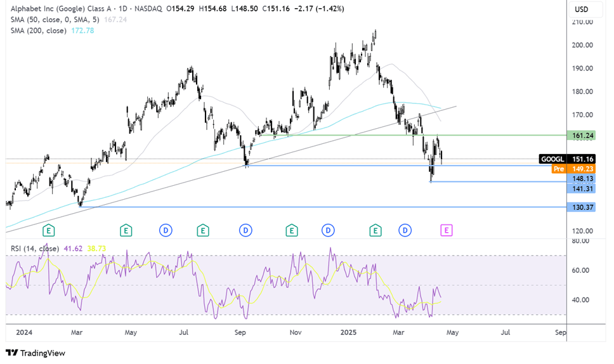Click the yellow RSI average value 38.73

(x=96, y=249)
